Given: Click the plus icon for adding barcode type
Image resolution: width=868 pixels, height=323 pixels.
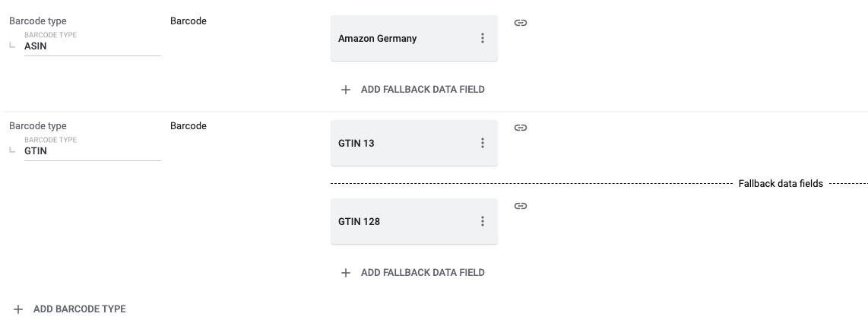Looking at the screenshot, I should click(x=18, y=309).
